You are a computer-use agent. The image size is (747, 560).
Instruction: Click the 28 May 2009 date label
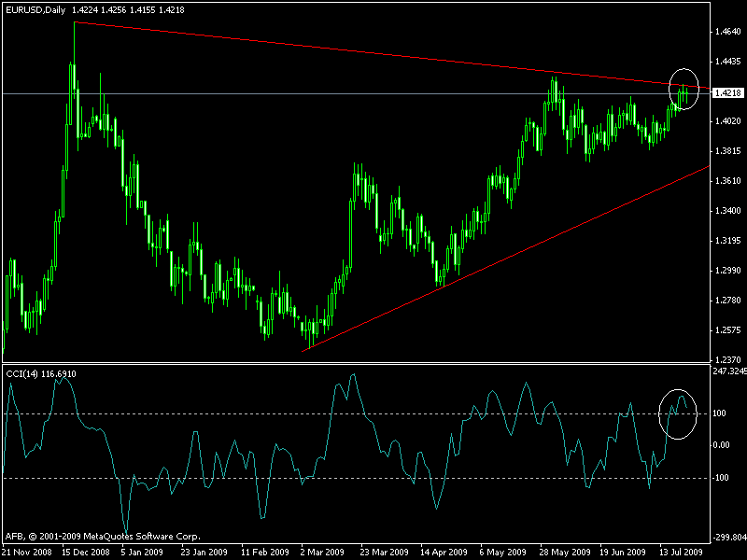pos(564,552)
